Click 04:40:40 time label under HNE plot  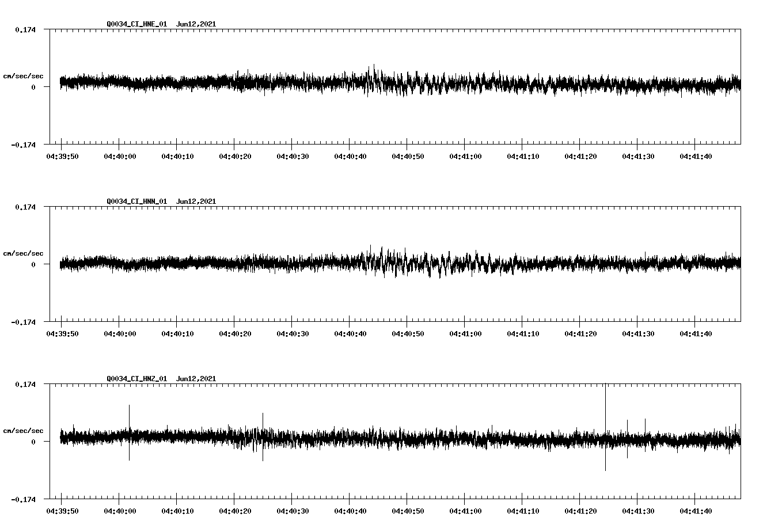point(350,157)
